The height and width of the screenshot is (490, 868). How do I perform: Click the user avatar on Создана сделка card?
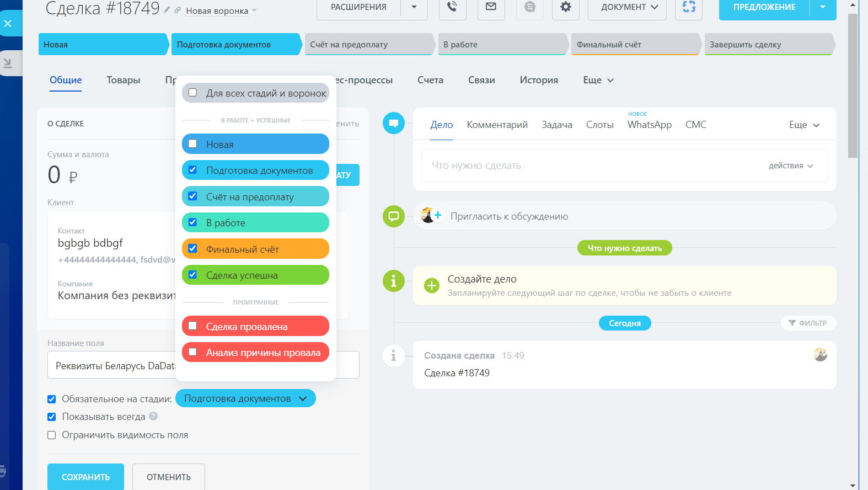pyautogui.click(x=821, y=355)
